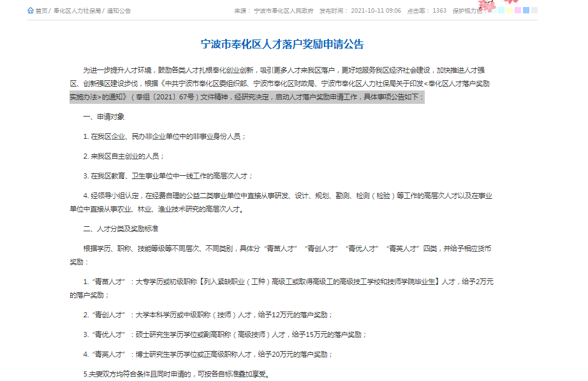Click the line 2. 来我区自主创业的人员

click(x=124, y=156)
